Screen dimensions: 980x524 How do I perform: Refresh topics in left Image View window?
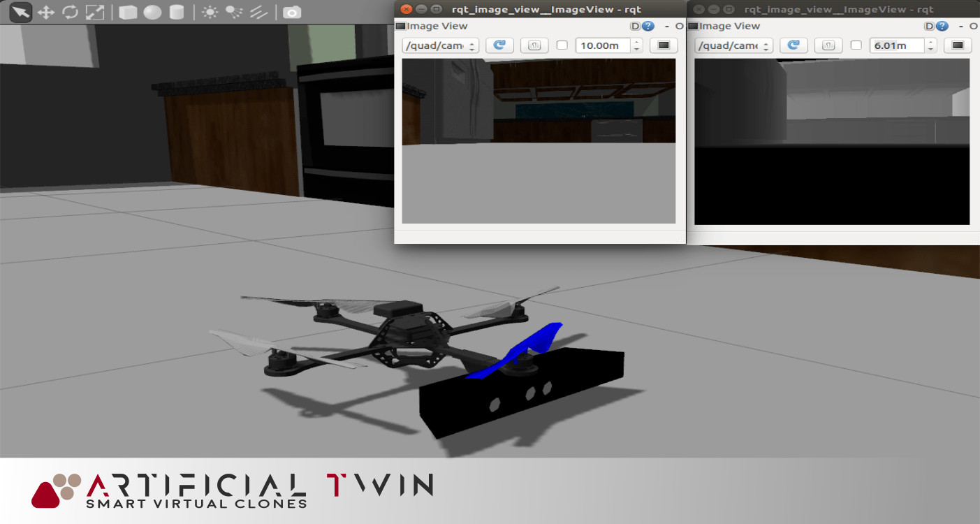pyautogui.click(x=499, y=45)
